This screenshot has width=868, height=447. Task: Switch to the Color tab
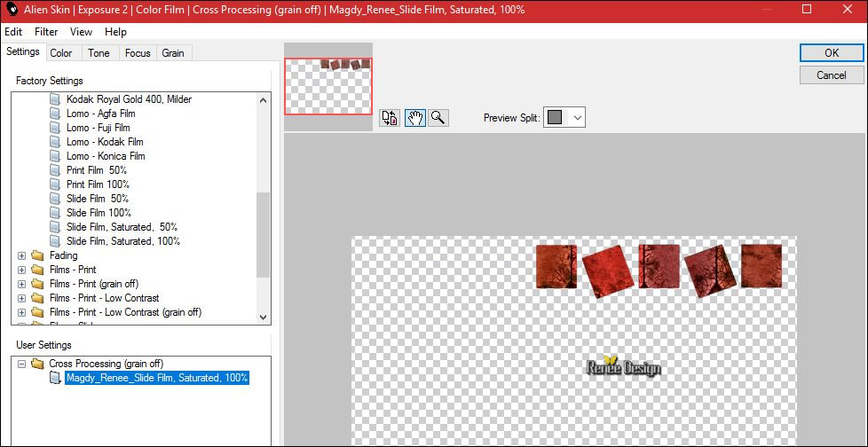point(61,53)
